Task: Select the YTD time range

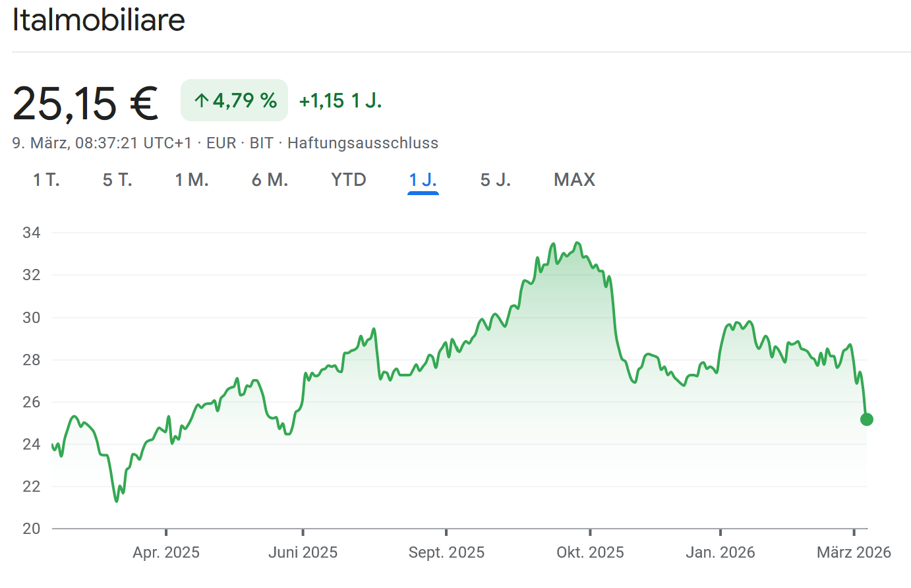Action: point(348,180)
